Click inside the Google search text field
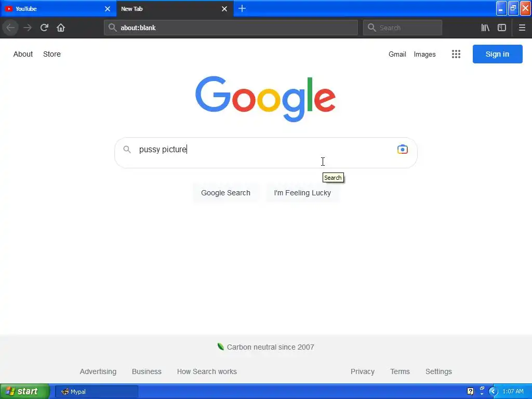 tap(264, 149)
